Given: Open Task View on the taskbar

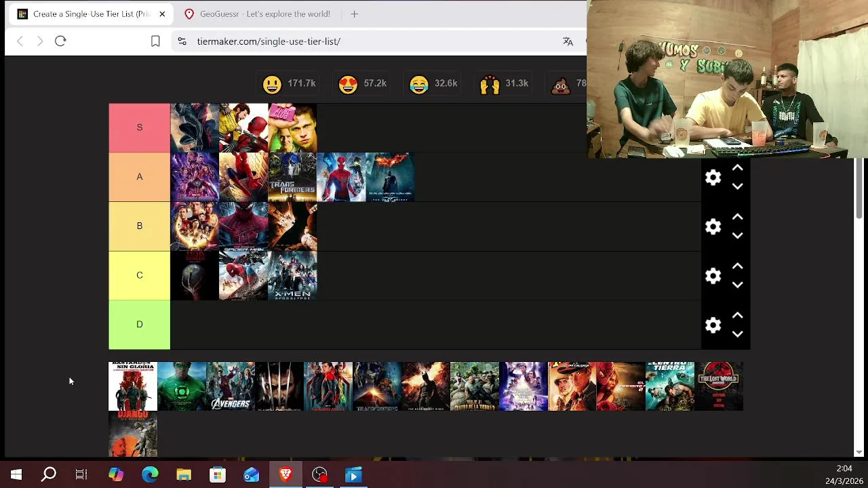Looking at the screenshot, I should [x=81, y=475].
